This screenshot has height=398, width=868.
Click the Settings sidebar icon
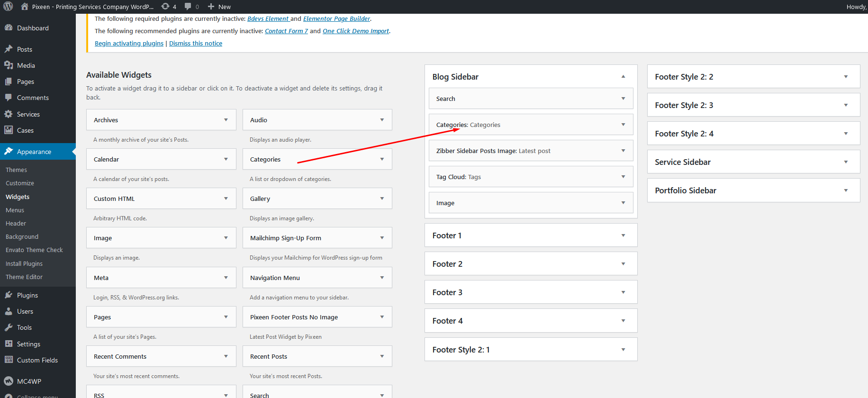(x=9, y=344)
